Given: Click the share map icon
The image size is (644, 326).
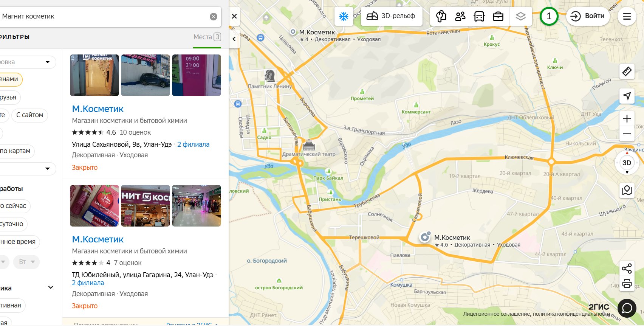Looking at the screenshot, I should pyautogui.click(x=627, y=269).
